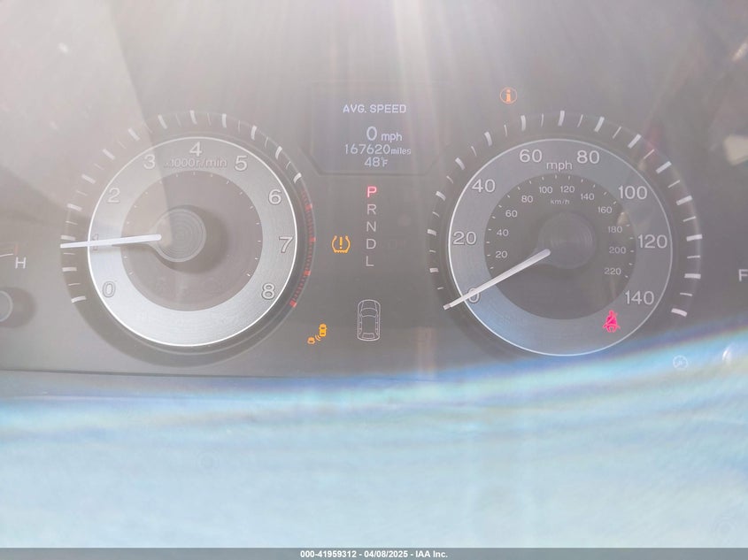Select the D gear indicator
Screen dimensions: 748x560
371,243
